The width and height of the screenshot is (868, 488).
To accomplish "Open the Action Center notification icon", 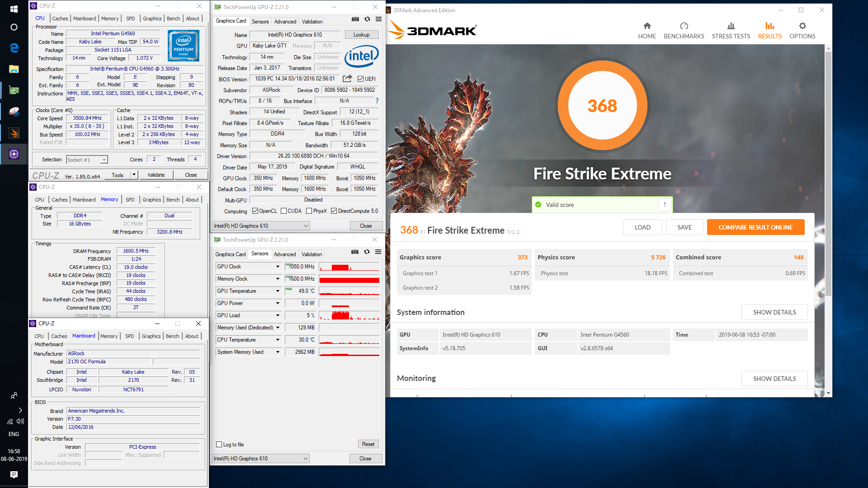I will coord(14,475).
